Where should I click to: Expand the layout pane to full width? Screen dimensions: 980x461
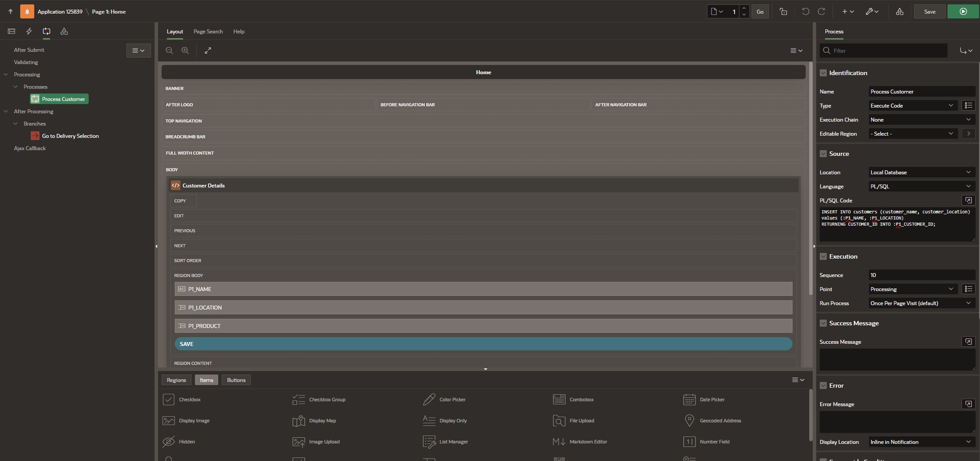click(x=208, y=50)
